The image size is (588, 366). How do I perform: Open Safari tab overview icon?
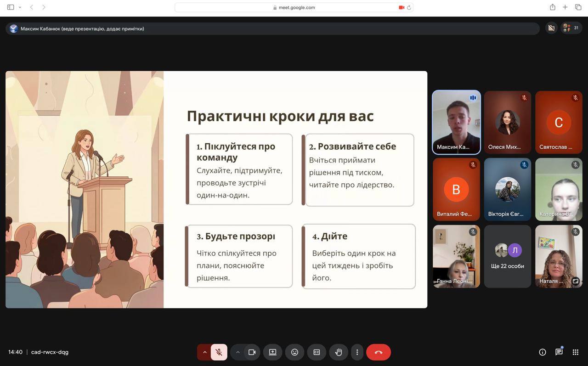coord(578,7)
